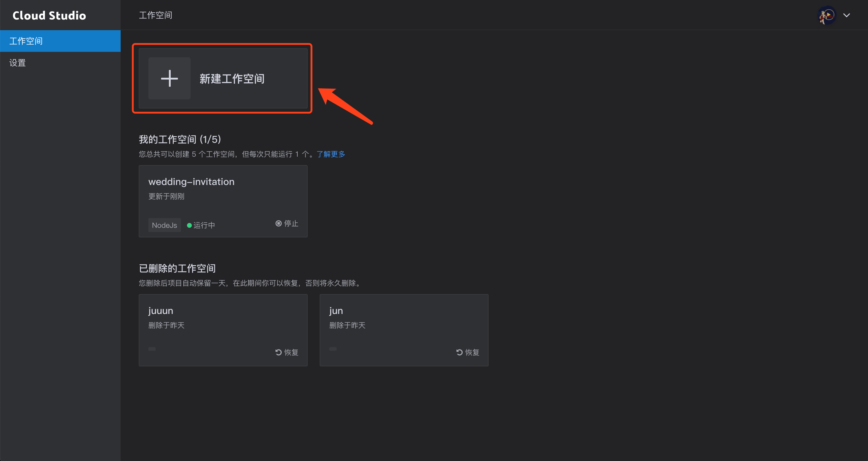Open the user avatar menu
This screenshot has width=868, height=461.
827,15
